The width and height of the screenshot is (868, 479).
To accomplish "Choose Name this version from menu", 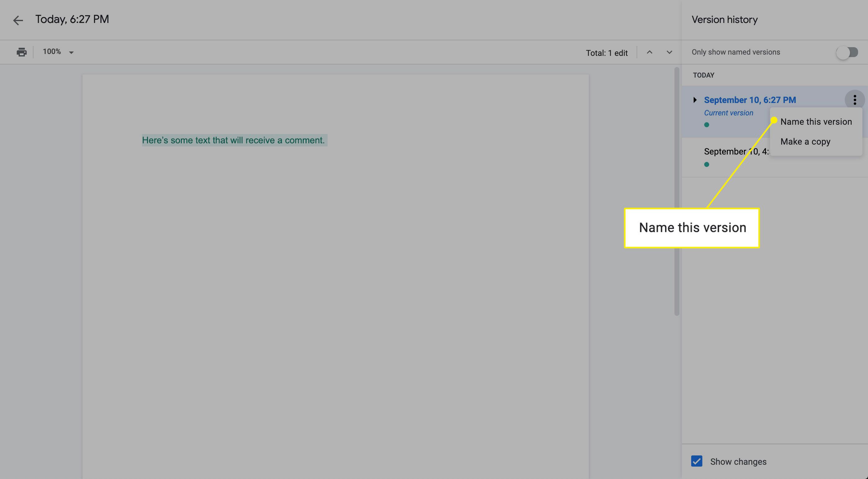I will pos(816,122).
